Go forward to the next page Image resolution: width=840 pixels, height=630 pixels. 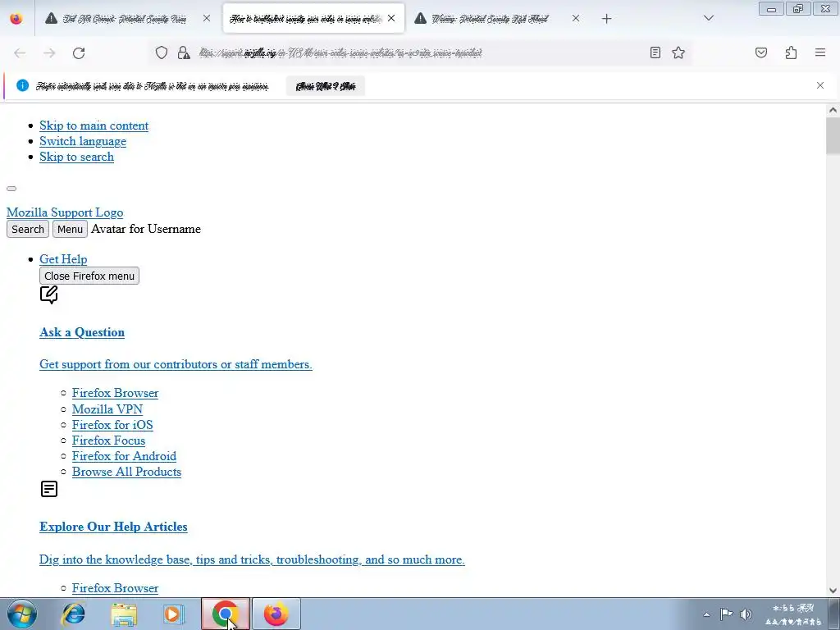[x=49, y=53]
